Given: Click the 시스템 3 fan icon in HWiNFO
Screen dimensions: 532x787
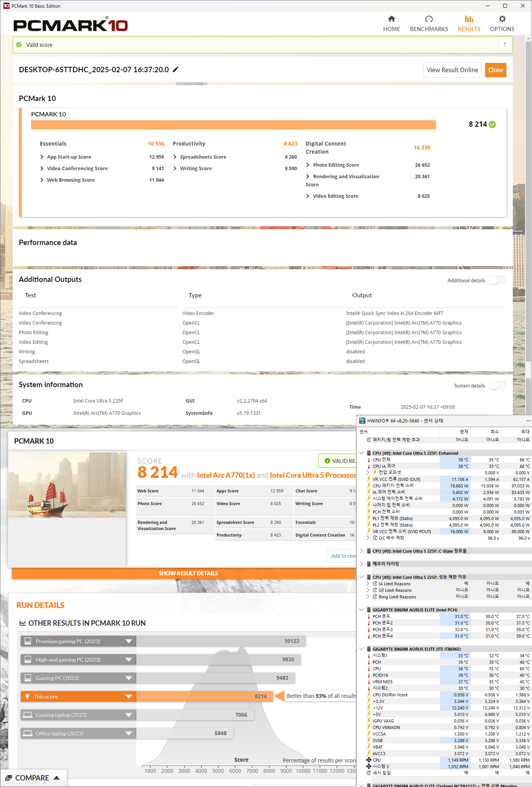Looking at the screenshot, I should [x=368, y=766].
